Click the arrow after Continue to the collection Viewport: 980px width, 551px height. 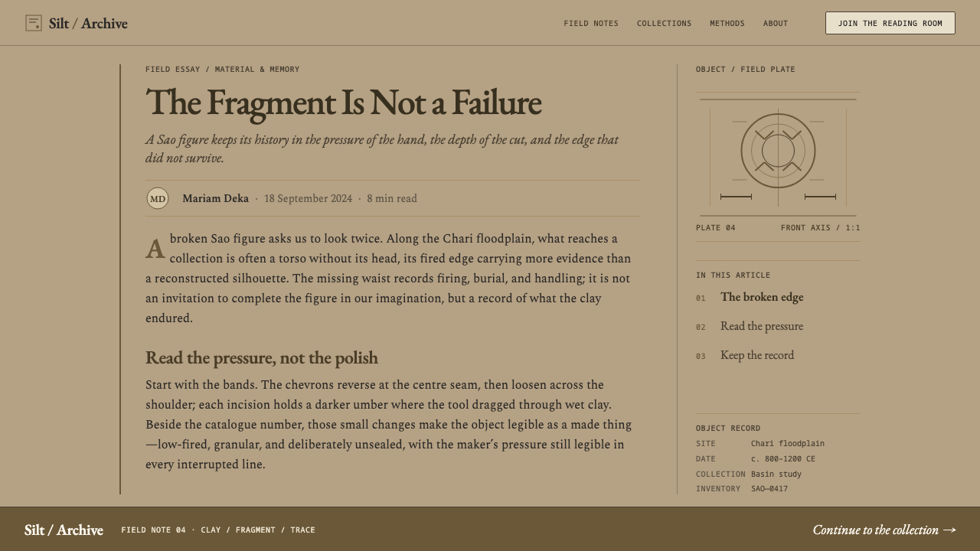(x=949, y=530)
